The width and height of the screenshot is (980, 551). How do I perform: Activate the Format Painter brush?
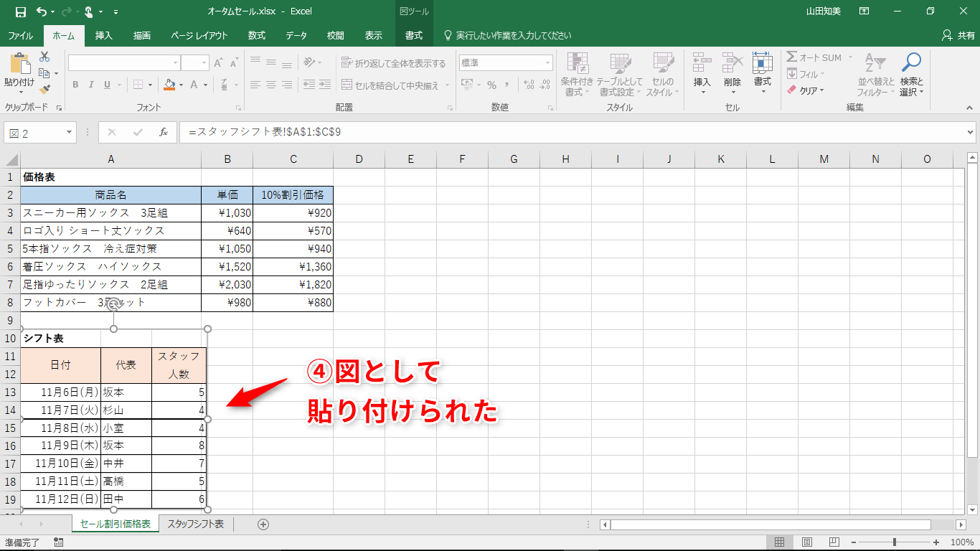point(44,90)
